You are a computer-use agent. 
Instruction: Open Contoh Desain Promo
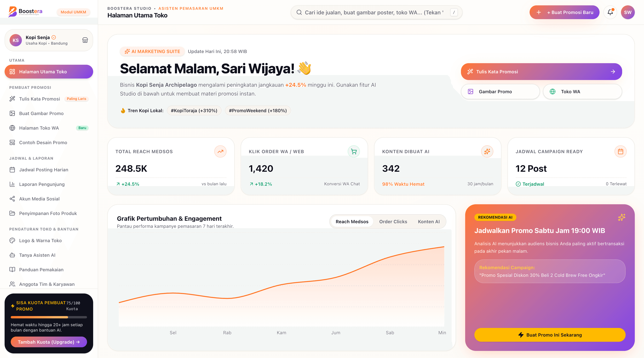(49, 143)
